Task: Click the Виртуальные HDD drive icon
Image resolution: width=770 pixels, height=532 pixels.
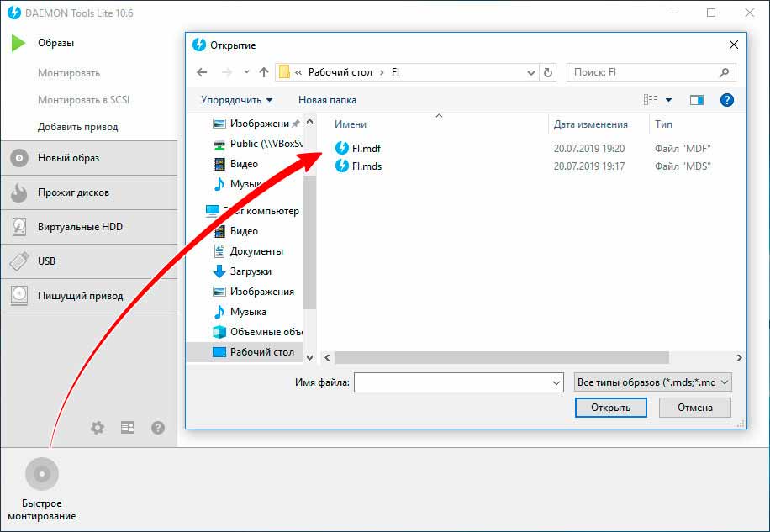Action: coord(19,227)
